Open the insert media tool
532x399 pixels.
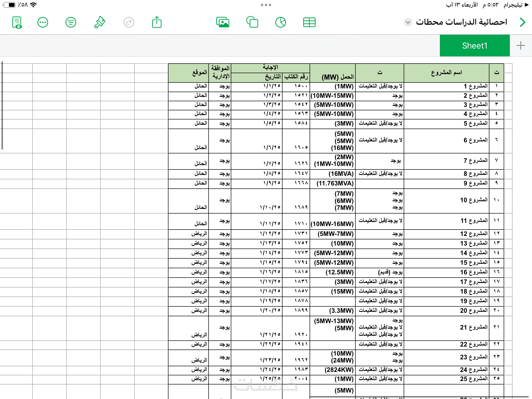223,22
